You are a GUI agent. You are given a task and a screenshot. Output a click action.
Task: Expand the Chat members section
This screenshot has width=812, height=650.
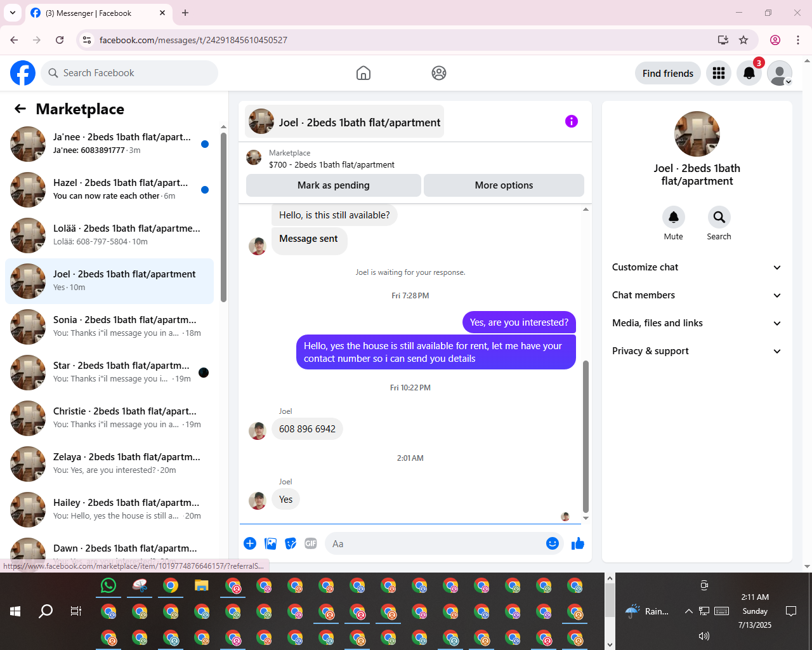point(697,295)
